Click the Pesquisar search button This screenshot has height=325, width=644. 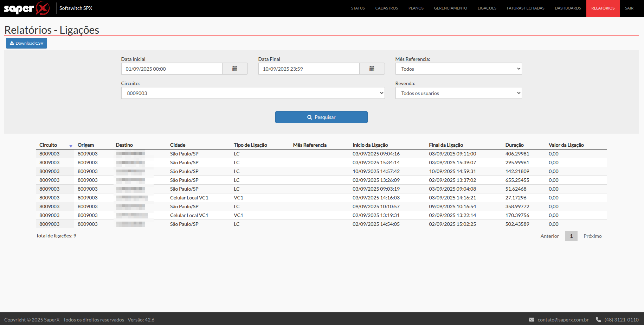click(321, 117)
